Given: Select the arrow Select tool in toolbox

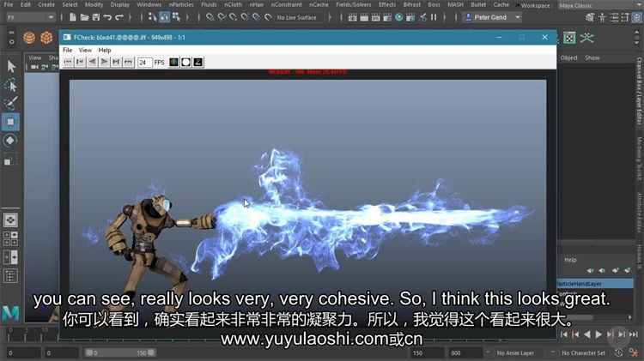Looking at the screenshot, I should [11, 66].
